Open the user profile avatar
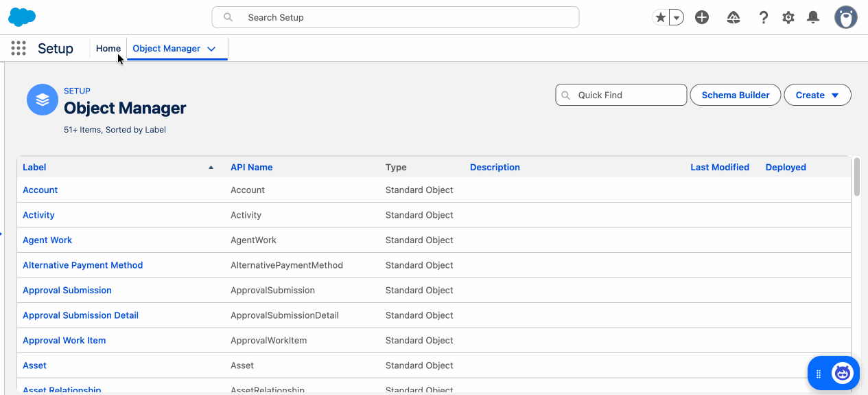 pyautogui.click(x=845, y=17)
